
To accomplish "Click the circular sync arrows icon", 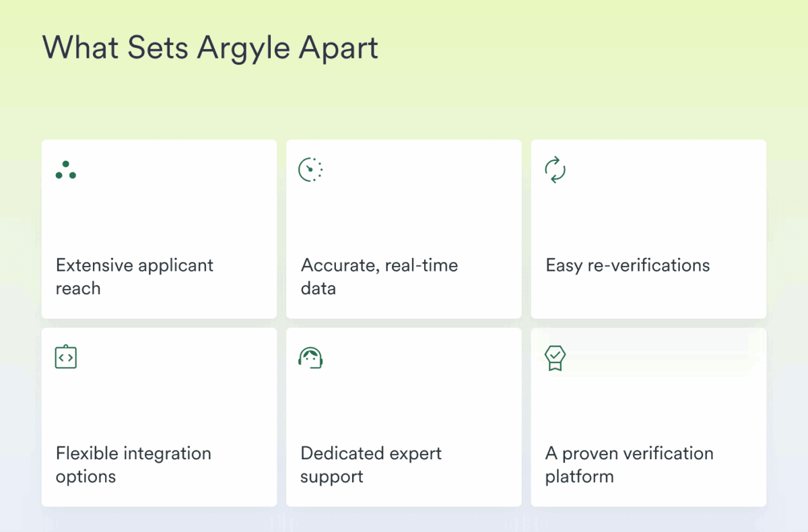I will [x=555, y=170].
